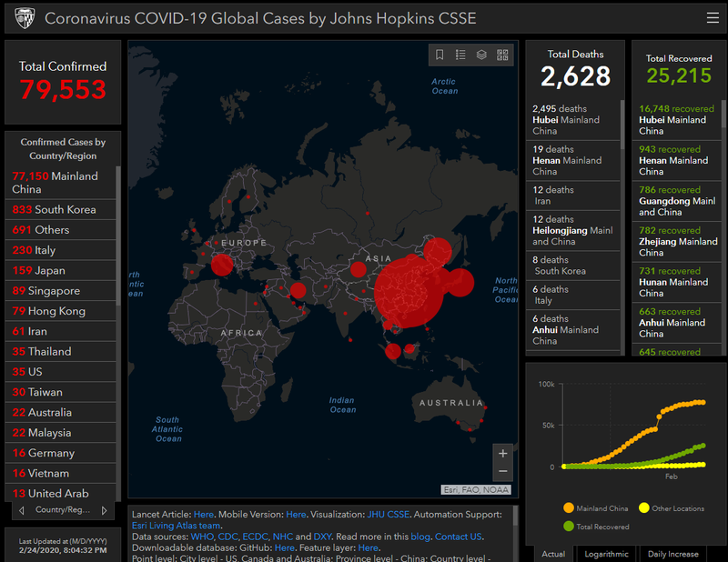Open the Feature layer Here link
The image size is (728, 562).
(369, 547)
